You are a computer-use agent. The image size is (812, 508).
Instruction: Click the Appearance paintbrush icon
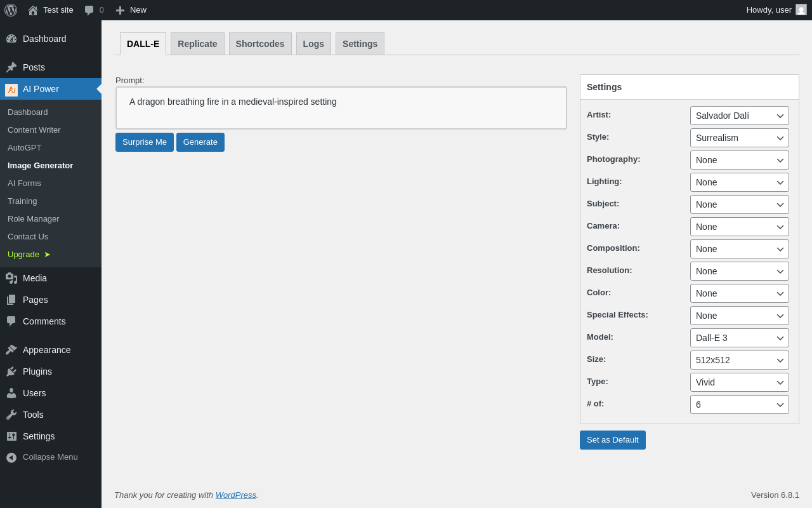point(11,350)
